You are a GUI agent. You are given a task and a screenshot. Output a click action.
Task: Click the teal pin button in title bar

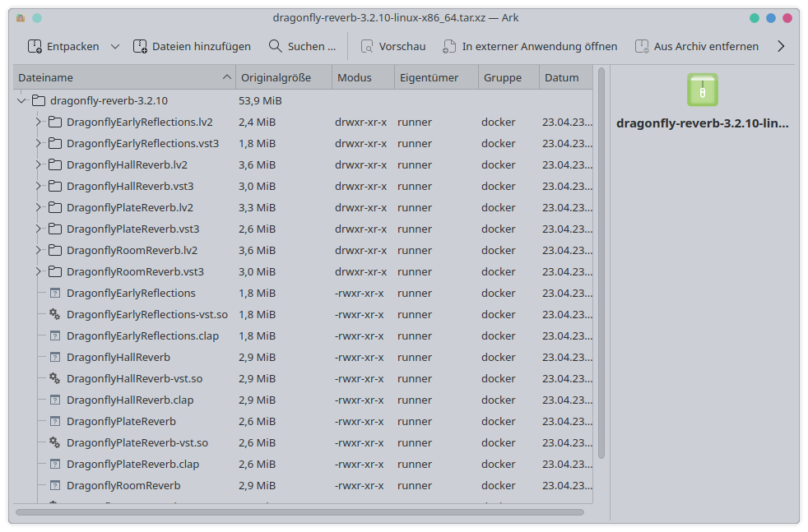coord(37,18)
